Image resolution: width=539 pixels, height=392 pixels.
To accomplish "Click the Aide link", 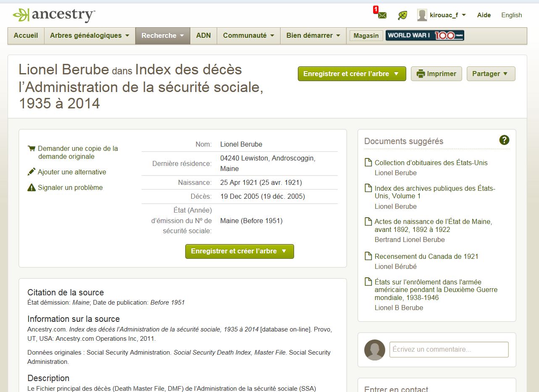I will coord(484,15).
